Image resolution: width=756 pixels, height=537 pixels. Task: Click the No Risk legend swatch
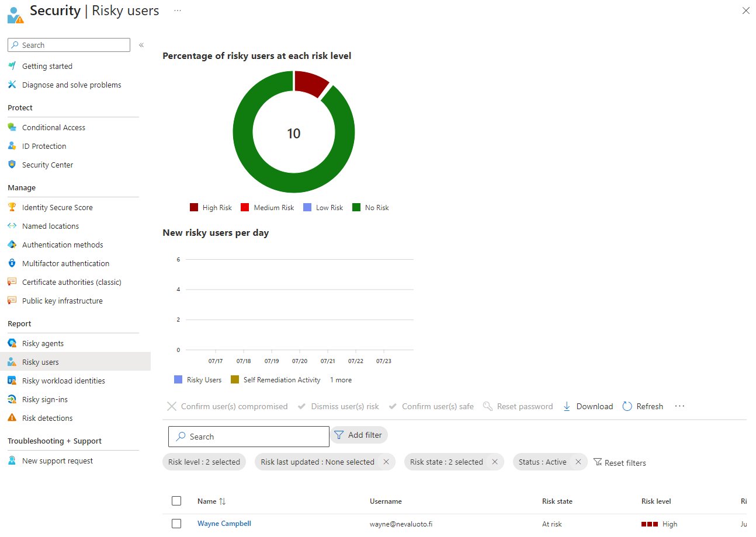356,207
